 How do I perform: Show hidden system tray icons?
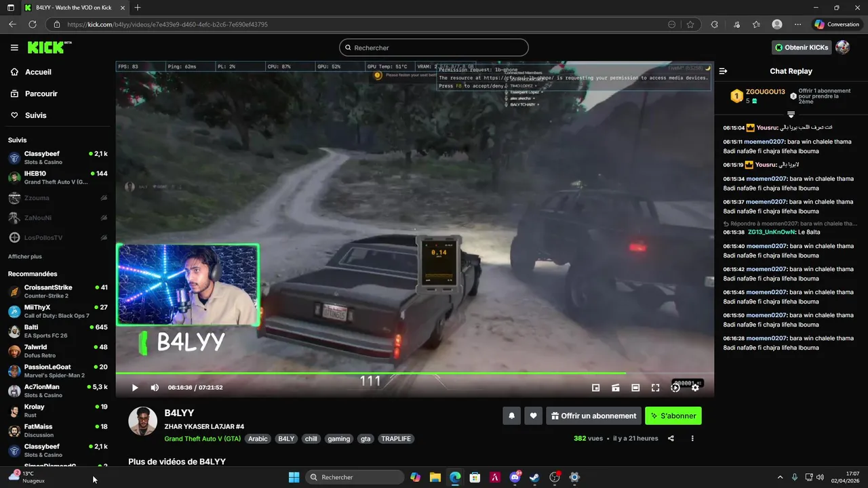tap(780, 477)
